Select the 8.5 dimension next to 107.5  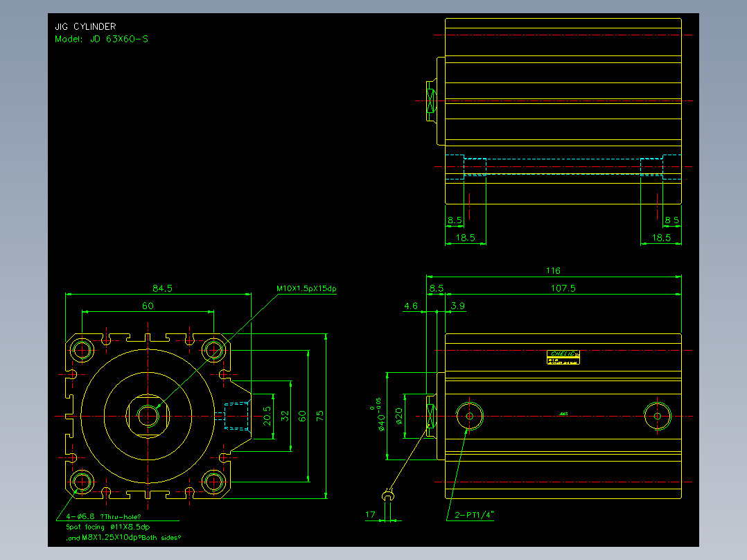pos(437,288)
